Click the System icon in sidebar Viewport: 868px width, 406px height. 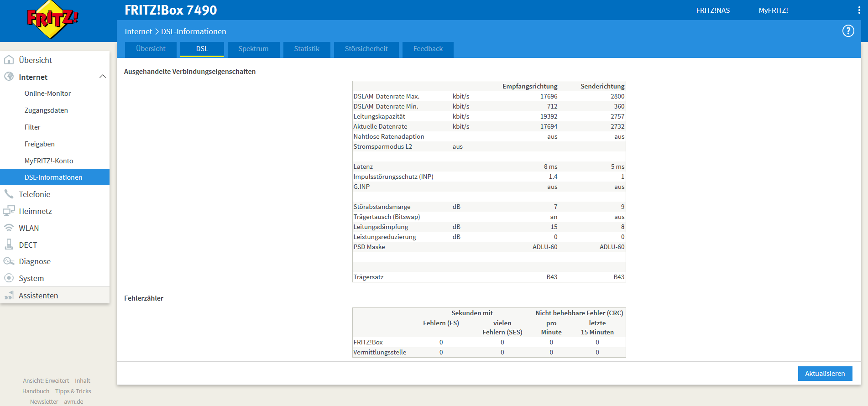9,278
